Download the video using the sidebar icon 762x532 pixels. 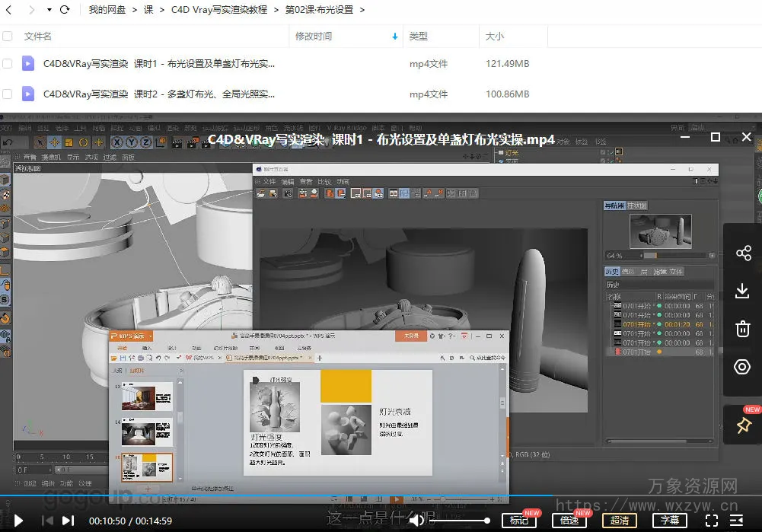[742, 291]
